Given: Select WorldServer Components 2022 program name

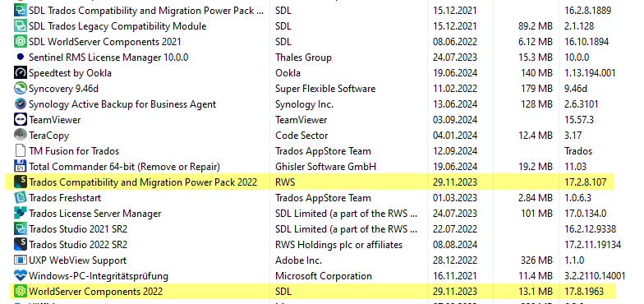Looking at the screenshot, I should 95,292.
